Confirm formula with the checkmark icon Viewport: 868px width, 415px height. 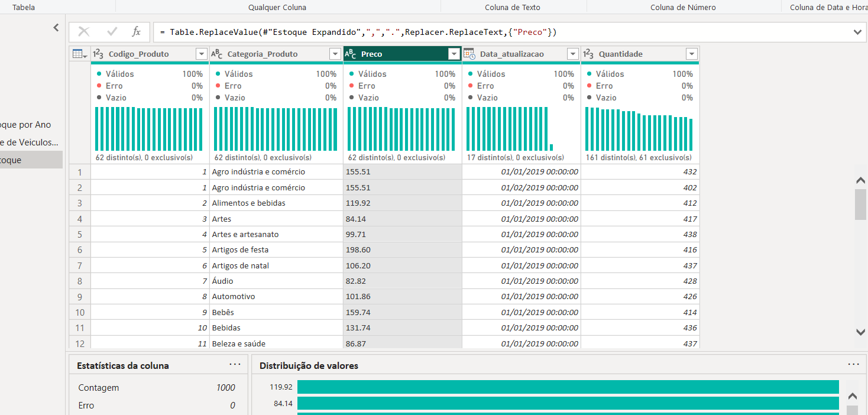click(112, 32)
